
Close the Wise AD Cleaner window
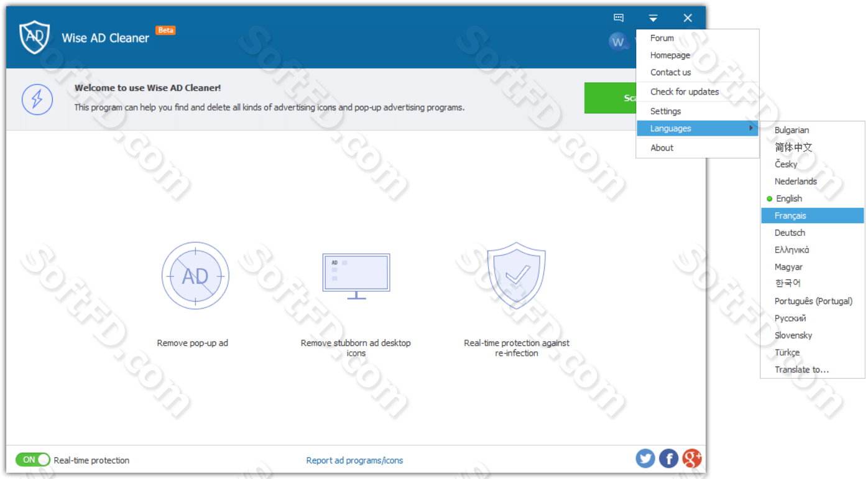(688, 18)
